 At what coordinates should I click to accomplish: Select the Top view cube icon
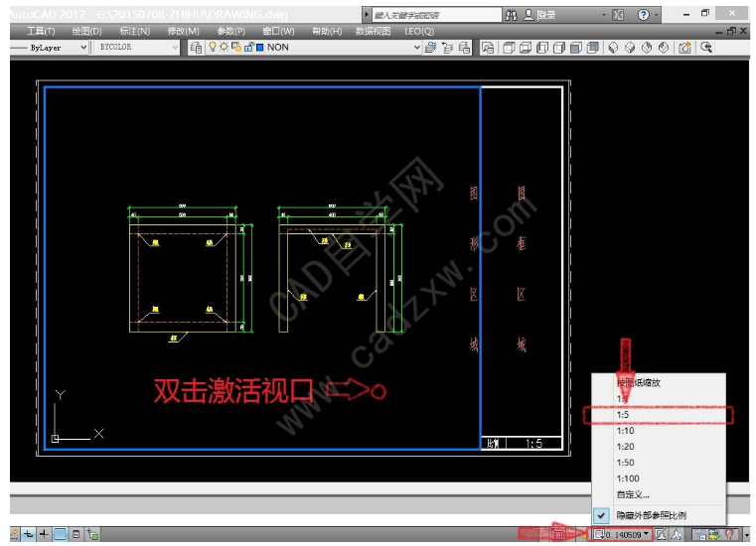pos(509,48)
